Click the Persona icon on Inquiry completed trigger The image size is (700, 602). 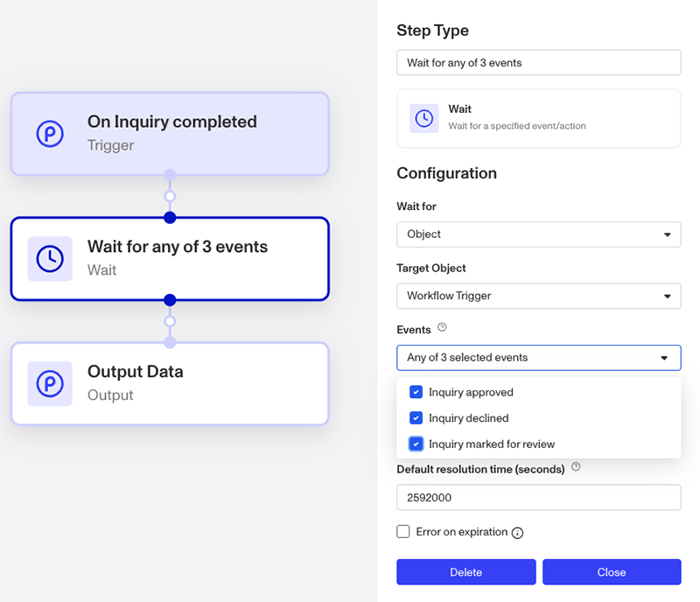(x=50, y=134)
